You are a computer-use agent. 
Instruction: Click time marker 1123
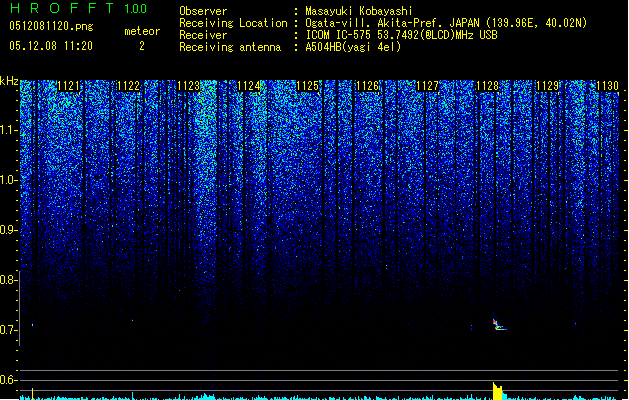coord(189,86)
